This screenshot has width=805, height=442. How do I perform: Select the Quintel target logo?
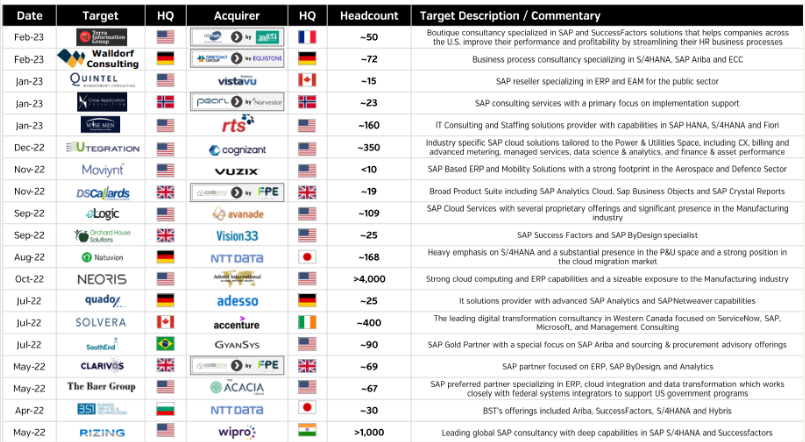pos(102,80)
